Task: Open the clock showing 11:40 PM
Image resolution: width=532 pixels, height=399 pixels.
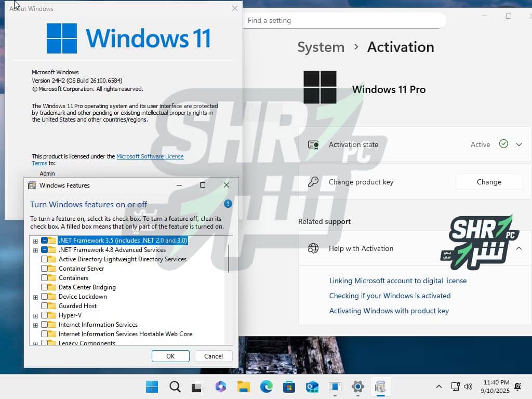Action: pyautogui.click(x=495, y=387)
